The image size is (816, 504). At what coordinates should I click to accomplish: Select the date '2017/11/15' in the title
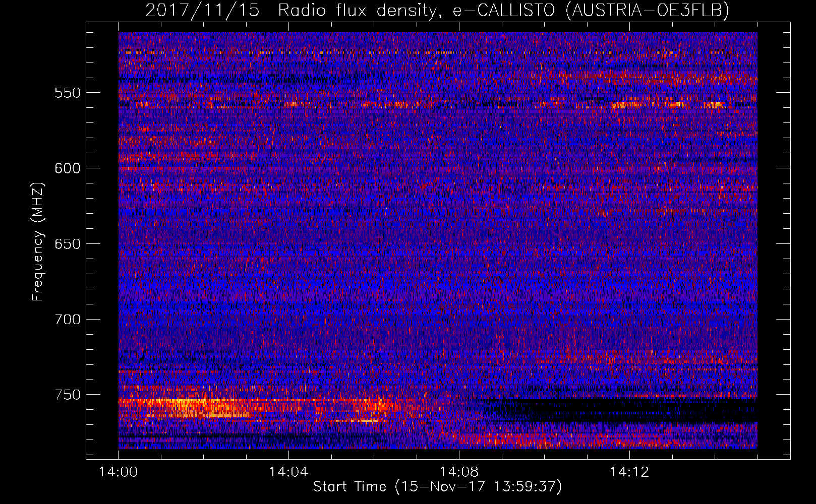202,10
